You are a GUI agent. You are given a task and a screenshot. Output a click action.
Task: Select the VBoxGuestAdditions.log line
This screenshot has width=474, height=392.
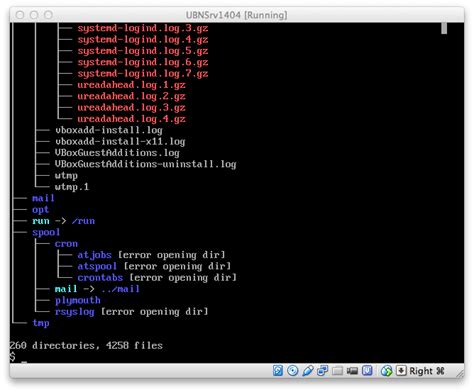click(117, 153)
